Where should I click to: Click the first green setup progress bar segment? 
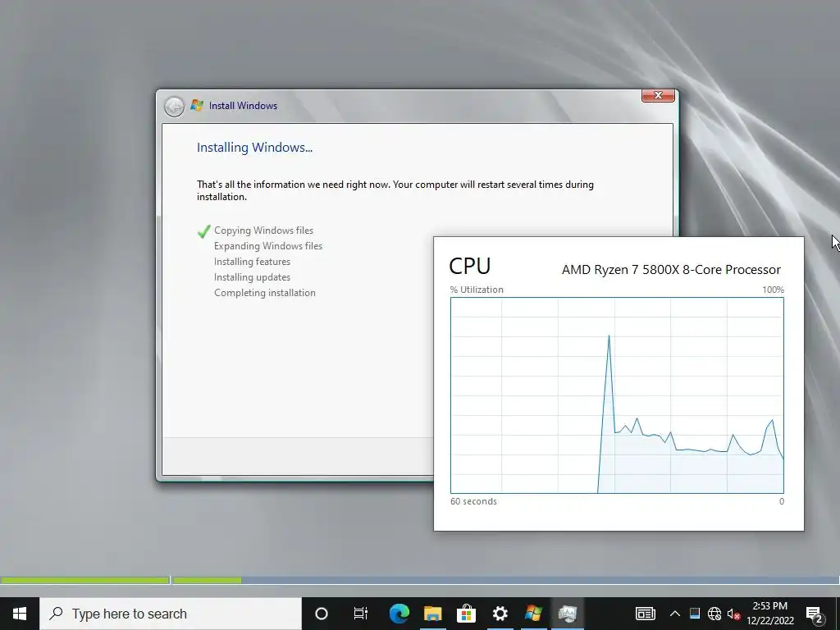tap(85, 580)
